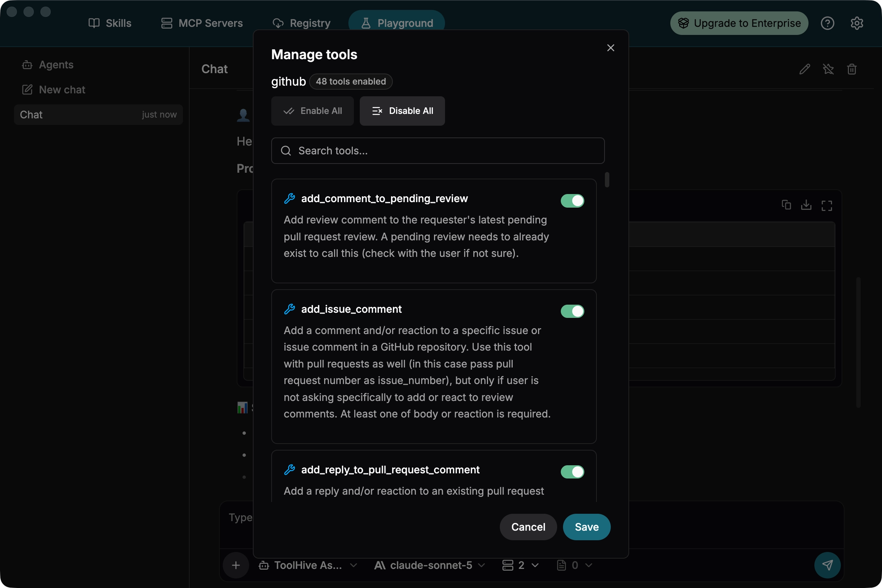Open the Registry tab
The image size is (882, 588).
[301, 23]
